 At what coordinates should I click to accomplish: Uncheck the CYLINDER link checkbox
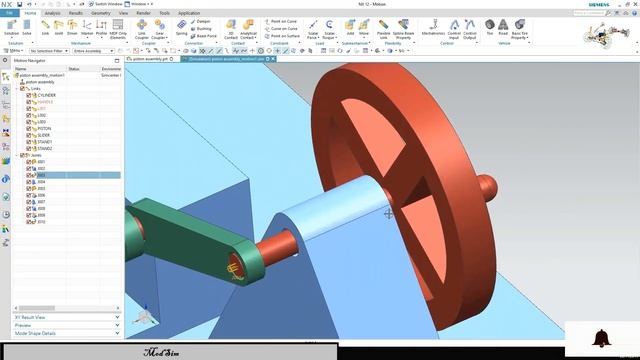[29, 95]
